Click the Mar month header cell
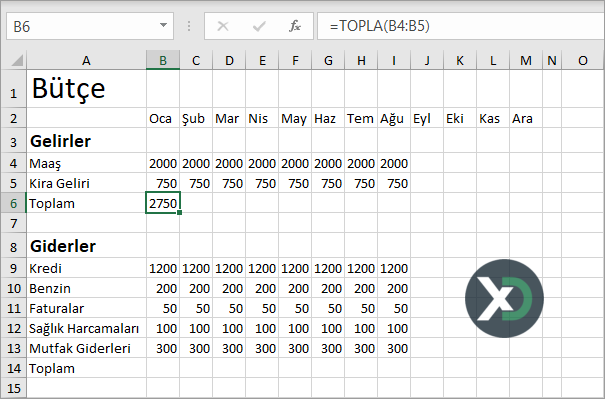 229,118
